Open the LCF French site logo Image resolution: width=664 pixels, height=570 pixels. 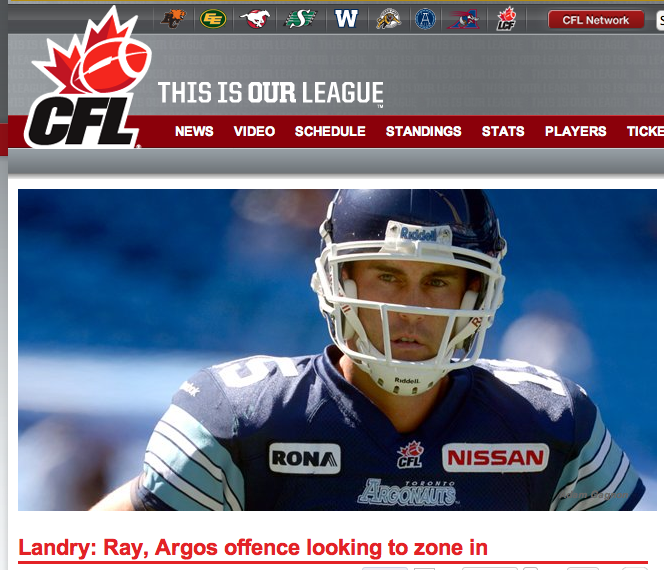(x=506, y=19)
